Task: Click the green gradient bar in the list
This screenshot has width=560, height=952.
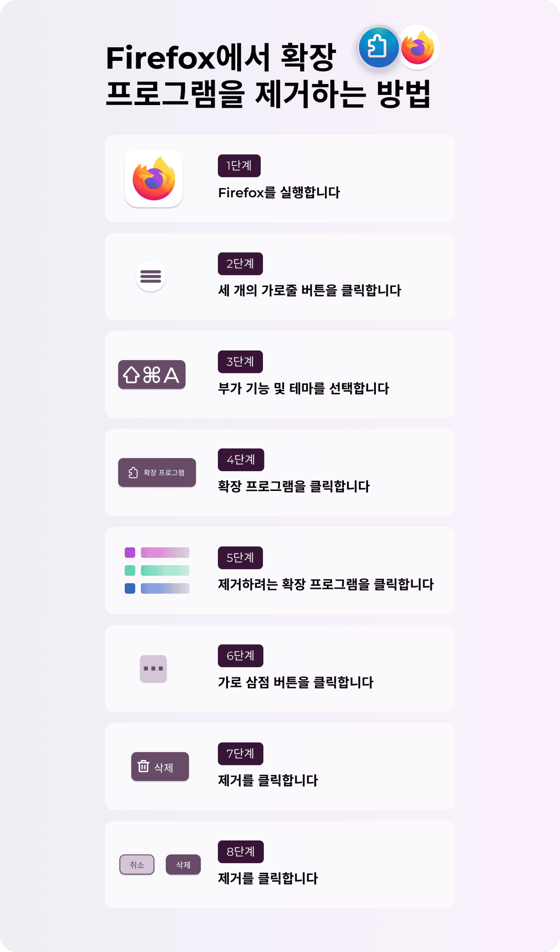Action: [165, 570]
